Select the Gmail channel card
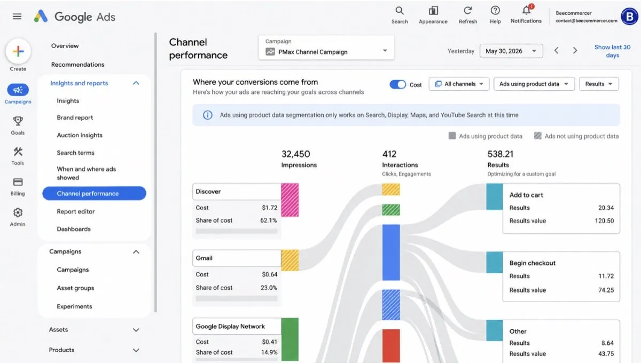The image size is (641, 364). [237, 278]
